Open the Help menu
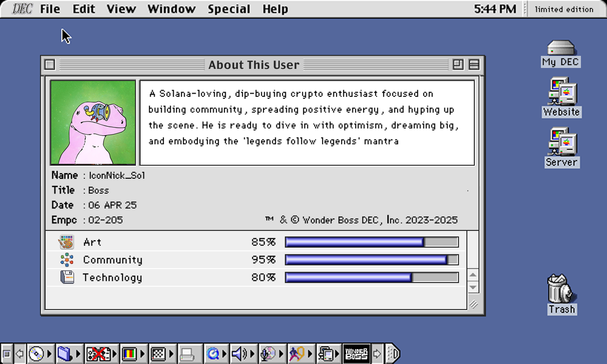The height and width of the screenshot is (364, 607). click(275, 9)
